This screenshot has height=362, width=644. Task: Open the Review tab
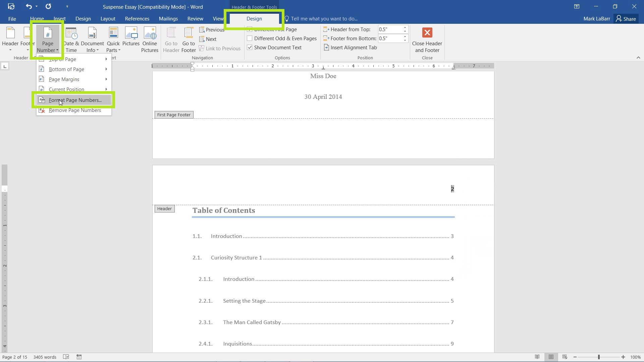(195, 19)
